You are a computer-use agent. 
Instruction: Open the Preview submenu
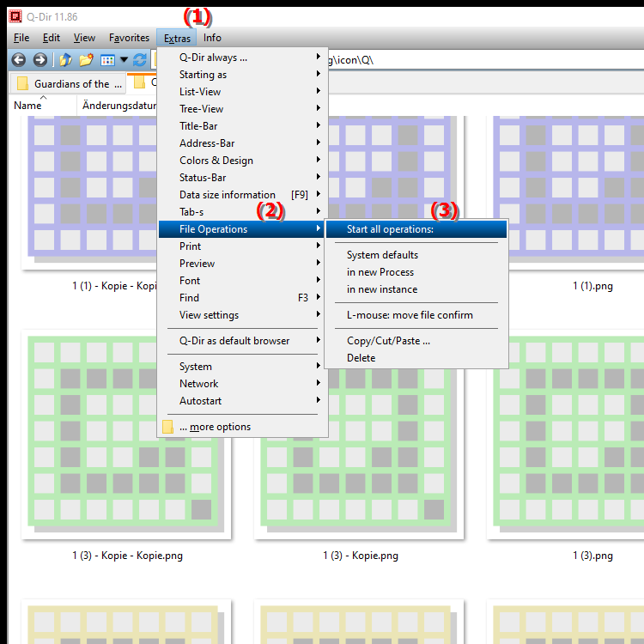pyautogui.click(x=243, y=264)
